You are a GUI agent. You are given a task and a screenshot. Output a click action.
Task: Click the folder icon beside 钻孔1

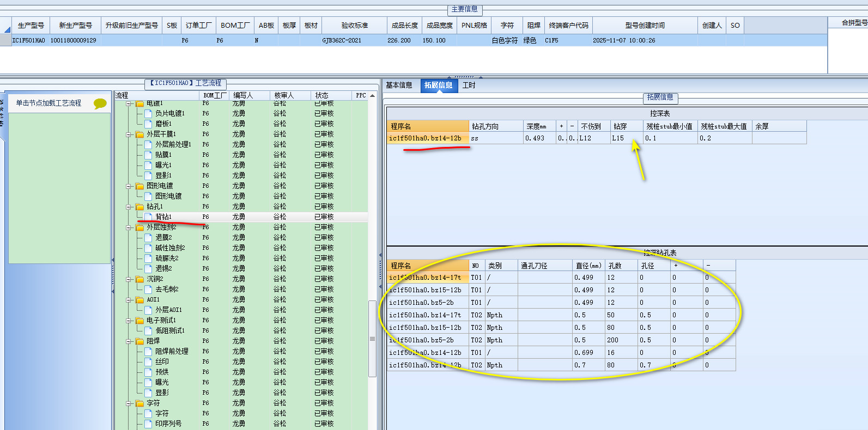(140, 207)
